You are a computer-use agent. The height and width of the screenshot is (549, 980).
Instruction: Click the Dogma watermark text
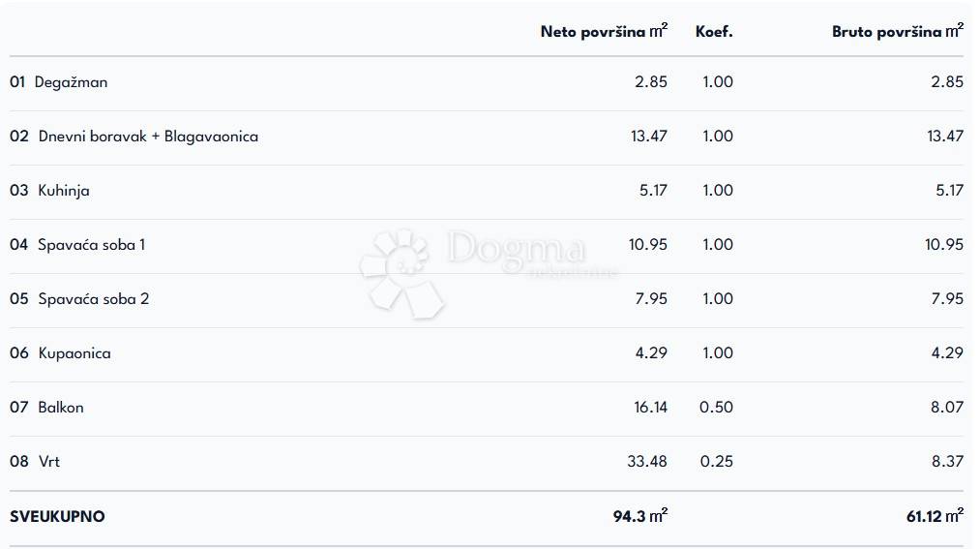pos(517,250)
